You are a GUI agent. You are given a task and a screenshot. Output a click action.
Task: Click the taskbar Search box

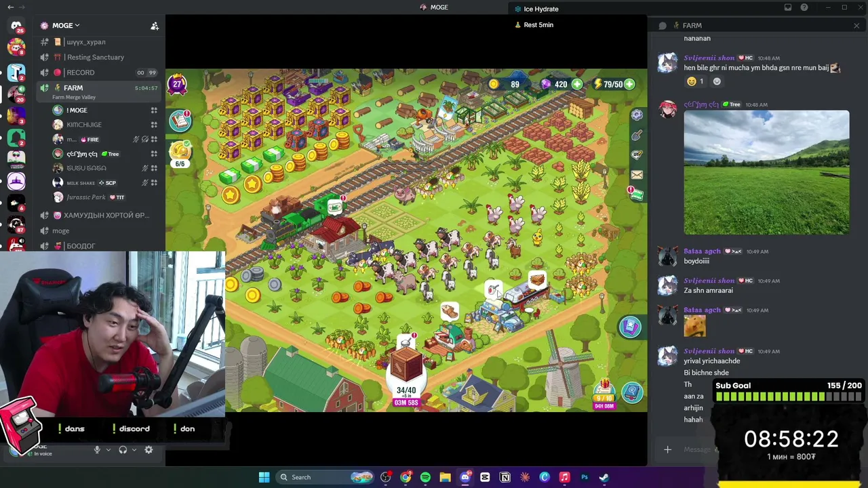pyautogui.click(x=325, y=477)
